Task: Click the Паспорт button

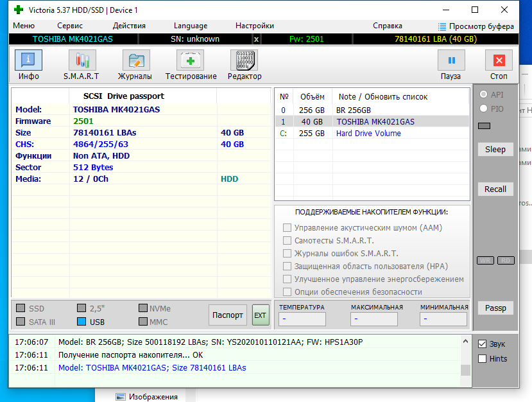Action: point(228,315)
